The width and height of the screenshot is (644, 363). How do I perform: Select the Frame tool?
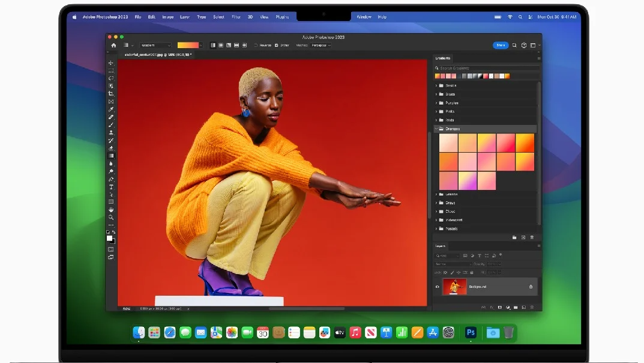coord(111,102)
